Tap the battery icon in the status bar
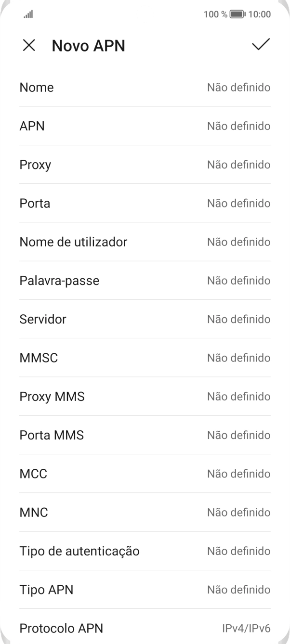 pyautogui.click(x=236, y=14)
